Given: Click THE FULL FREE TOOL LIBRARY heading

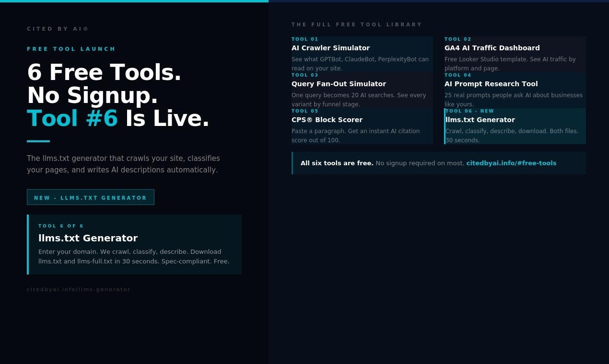Looking at the screenshot, I should pyautogui.click(x=357, y=24).
